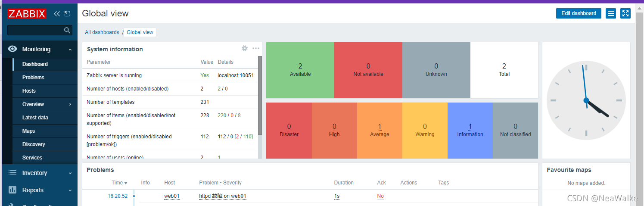Click the localhost:10051 details value

[236, 75]
